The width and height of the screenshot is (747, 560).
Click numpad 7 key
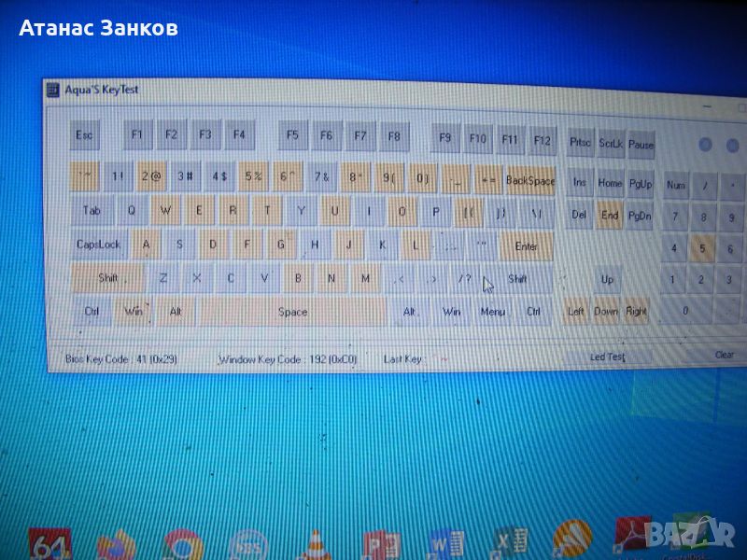(x=675, y=217)
